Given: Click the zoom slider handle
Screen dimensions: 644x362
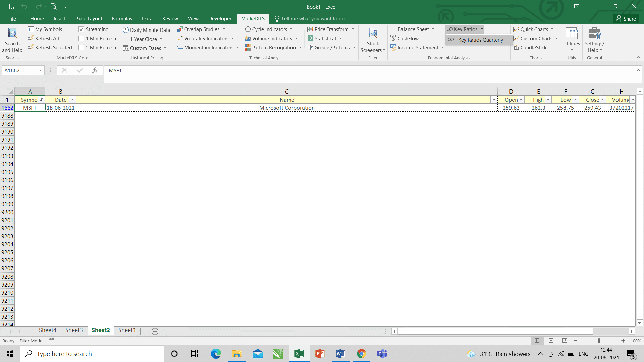Looking at the screenshot, I should coord(599,341).
